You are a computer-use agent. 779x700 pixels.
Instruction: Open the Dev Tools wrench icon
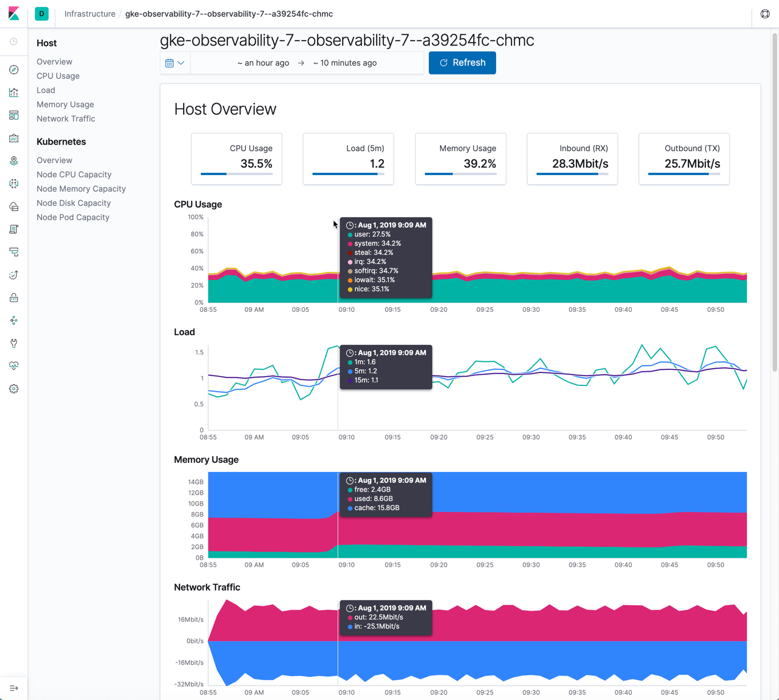click(x=14, y=343)
